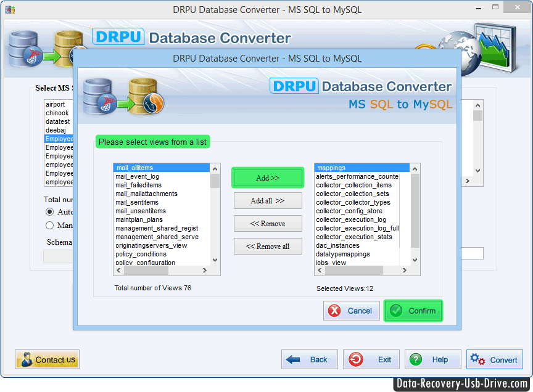The width and height of the screenshot is (533, 392).
Task: Click Cancel button label in dialog
Action: 360,311
